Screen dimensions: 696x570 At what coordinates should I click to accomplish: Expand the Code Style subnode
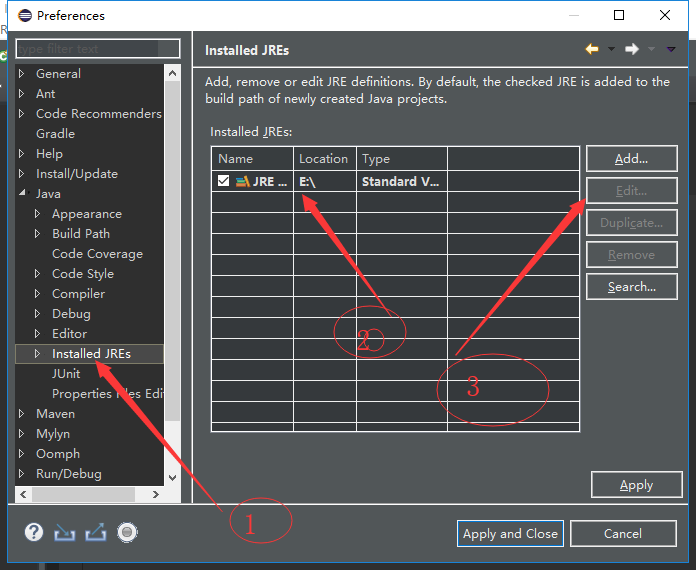coord(37,273)
